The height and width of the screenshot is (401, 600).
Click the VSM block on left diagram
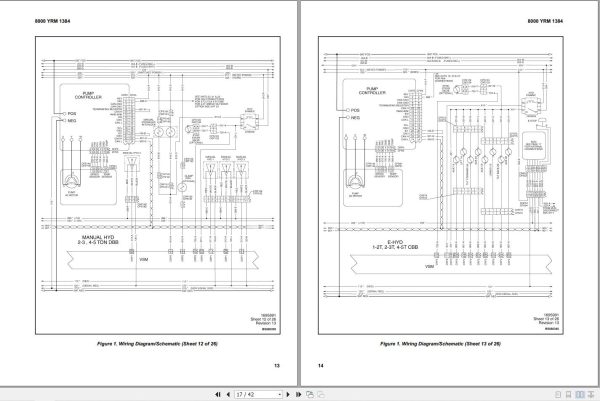coord(143,259)
